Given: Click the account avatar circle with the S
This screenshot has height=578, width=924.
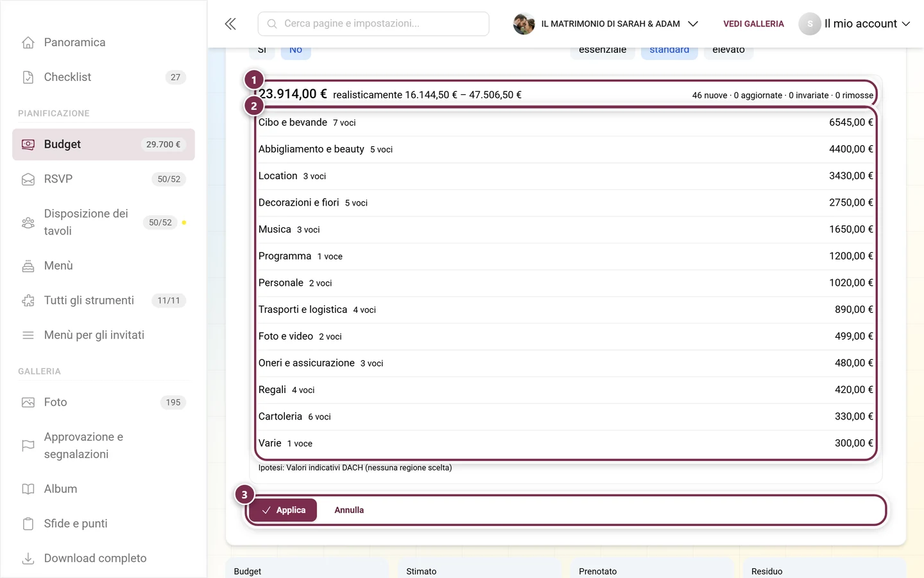Looking at the screenshot, I should pyautogui.click(x=810, y=24).
